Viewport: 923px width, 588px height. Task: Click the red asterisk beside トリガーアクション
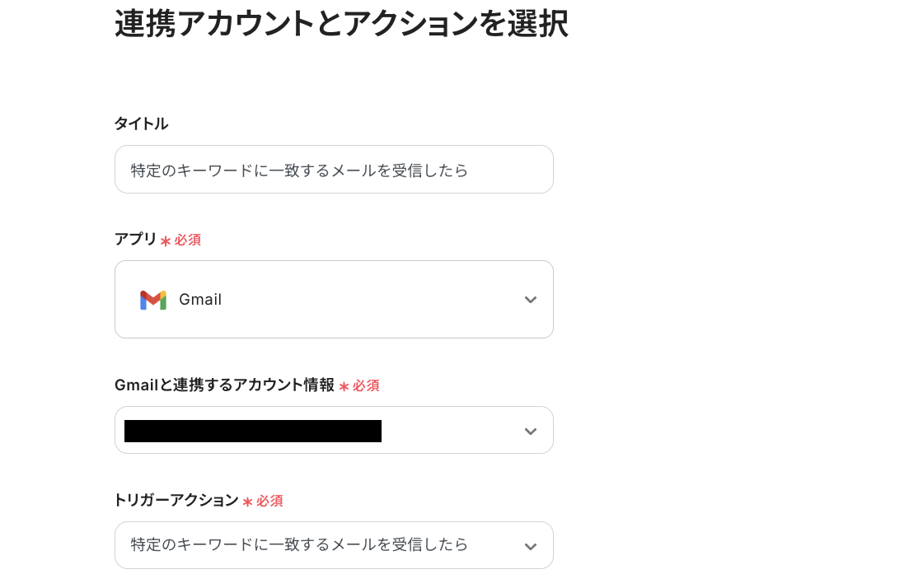pos(247,502)
